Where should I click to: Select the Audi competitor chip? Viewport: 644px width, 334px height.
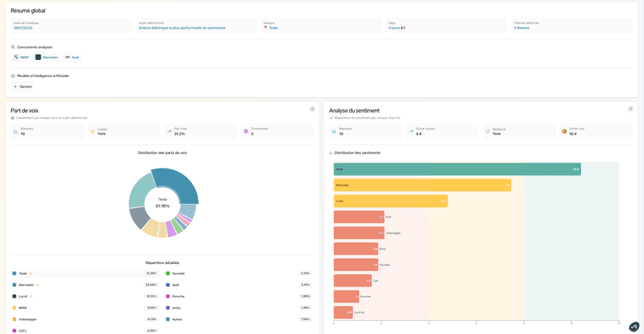point(72,57)
